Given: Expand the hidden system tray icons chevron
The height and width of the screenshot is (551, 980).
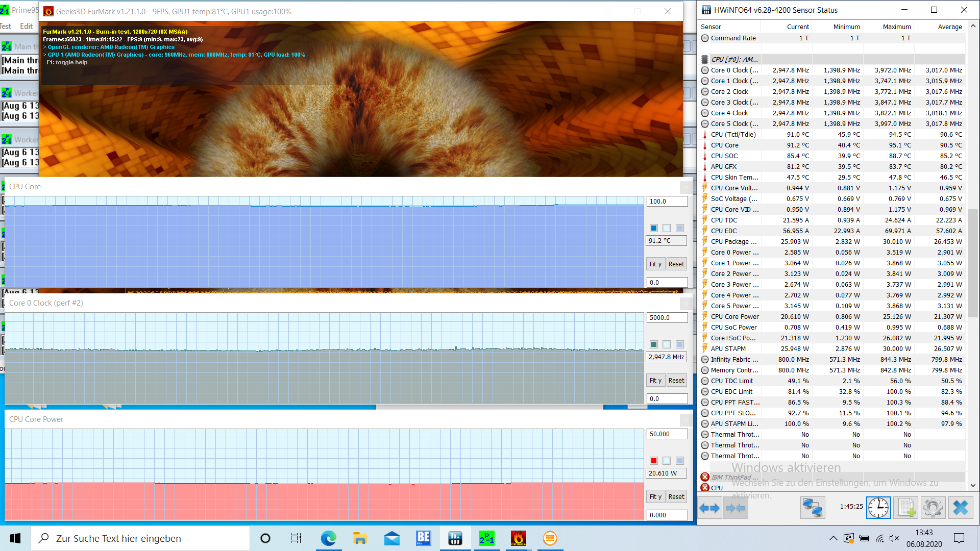Looking at the screenshot, I should (x=833, y=538).
